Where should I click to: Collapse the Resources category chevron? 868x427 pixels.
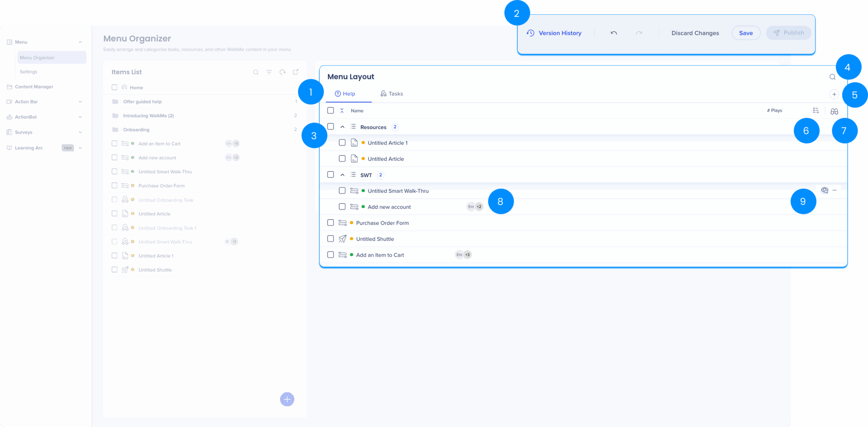pos(342,127)
